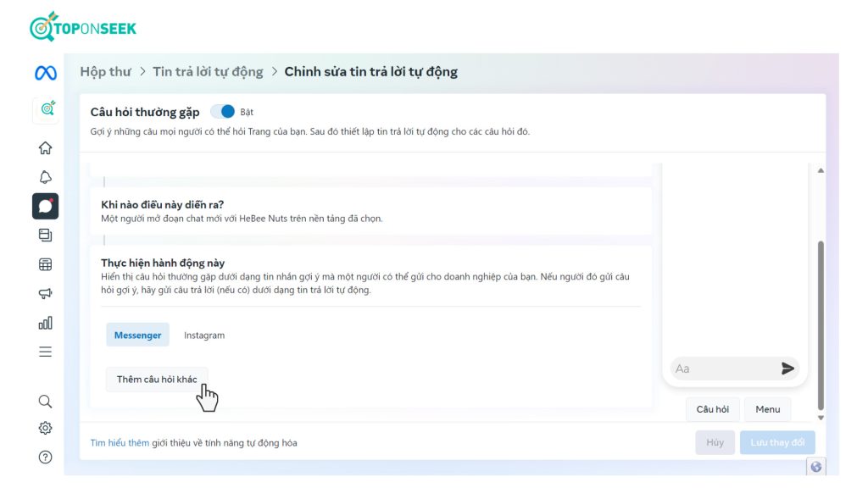The height and width of the screenshot is (488, 868).
Task: Click the Thêm câu hỏi khác button
Action: pos(157,380)
